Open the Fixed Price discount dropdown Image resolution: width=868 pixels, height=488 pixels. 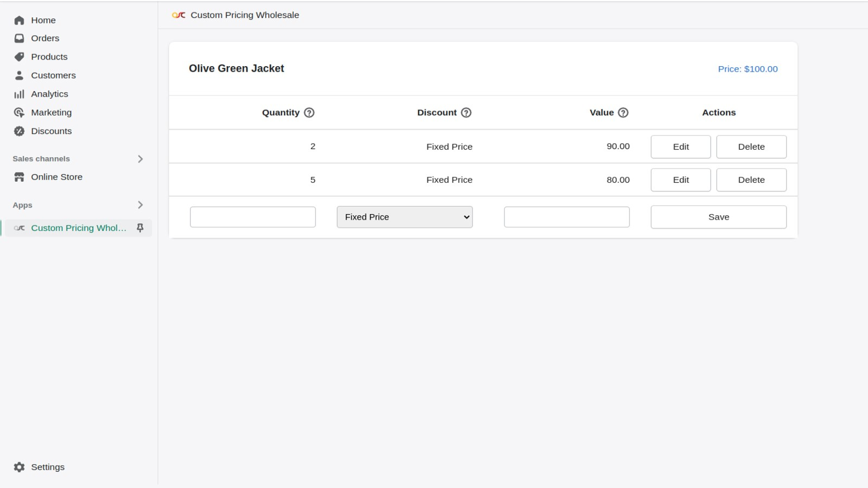point(405,217)
